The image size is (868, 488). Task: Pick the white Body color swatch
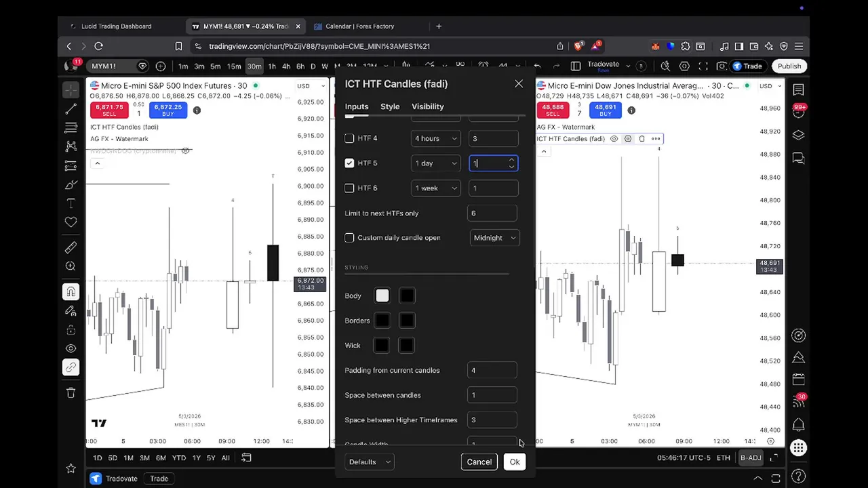point(382,296)
